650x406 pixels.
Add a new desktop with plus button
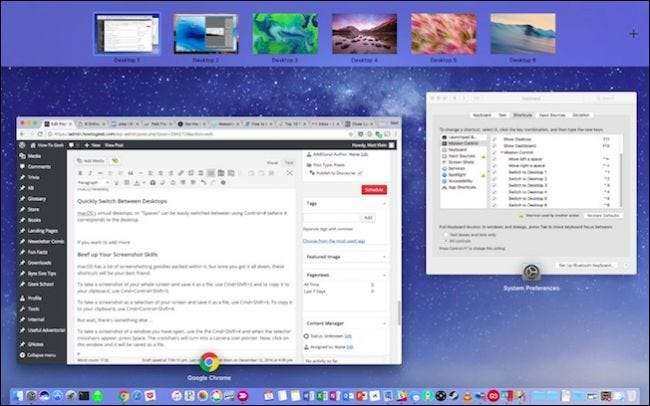tap(633, 34)
